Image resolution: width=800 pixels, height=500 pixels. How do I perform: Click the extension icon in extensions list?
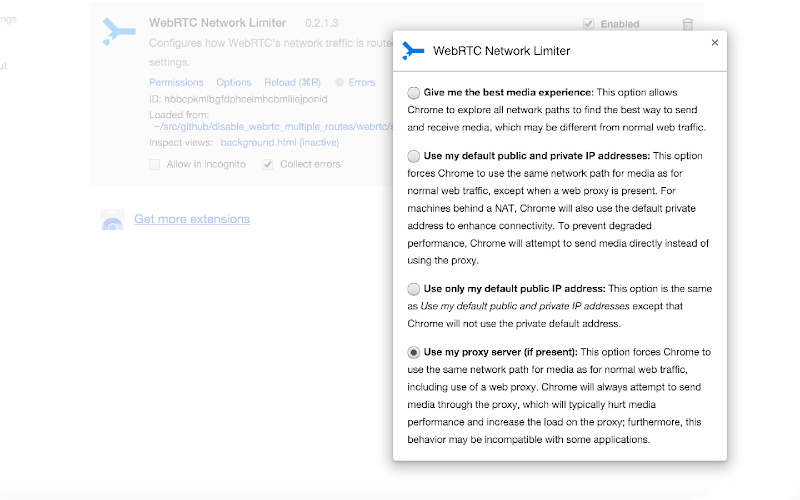click(x=118, y=32)
